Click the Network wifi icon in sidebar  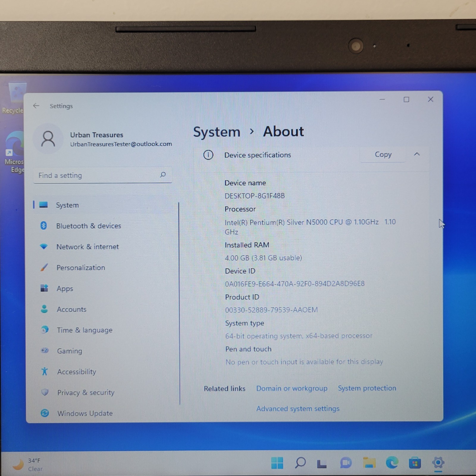click(x=44, y=246)
